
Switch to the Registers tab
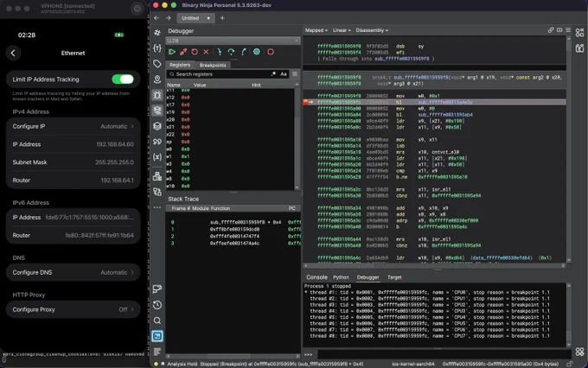(x=180, y=65)
